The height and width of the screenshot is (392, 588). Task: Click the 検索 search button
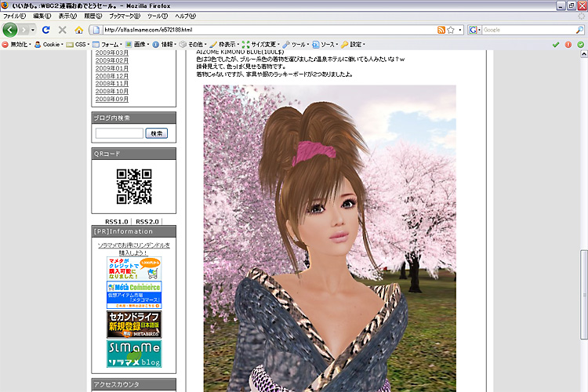(x=156, y=133)
